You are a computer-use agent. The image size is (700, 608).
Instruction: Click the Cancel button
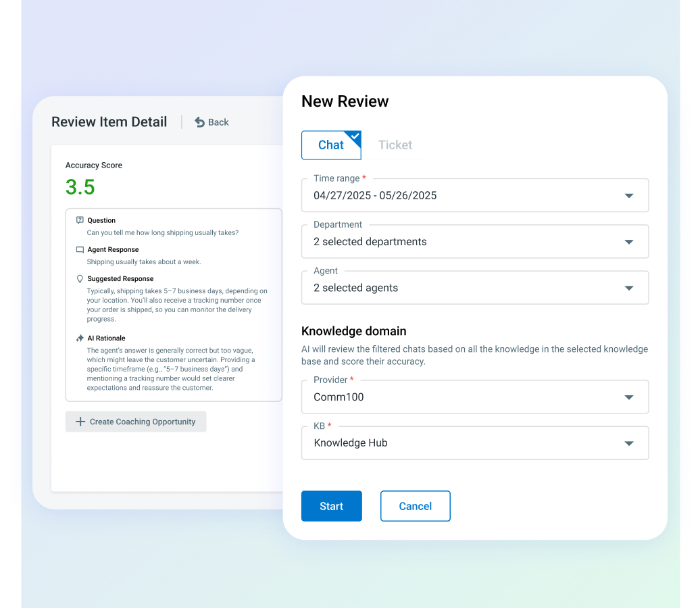coord(415,506)
